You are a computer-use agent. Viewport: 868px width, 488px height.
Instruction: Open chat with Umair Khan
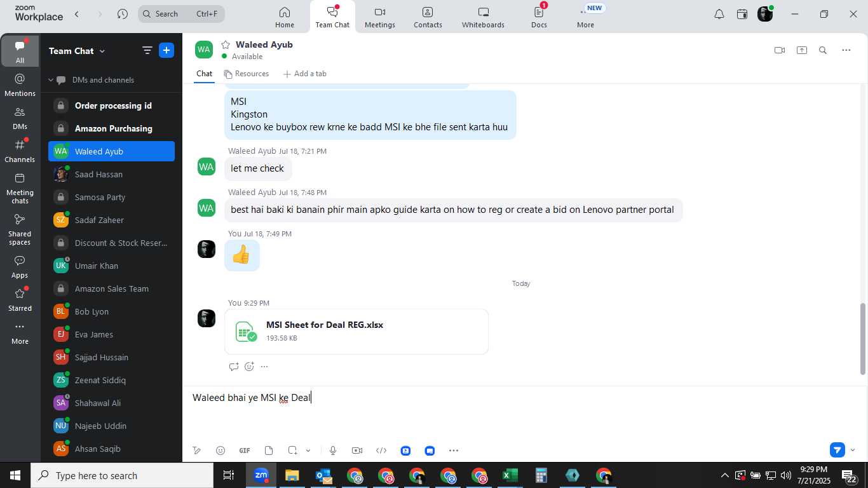(x=111, y=266)
